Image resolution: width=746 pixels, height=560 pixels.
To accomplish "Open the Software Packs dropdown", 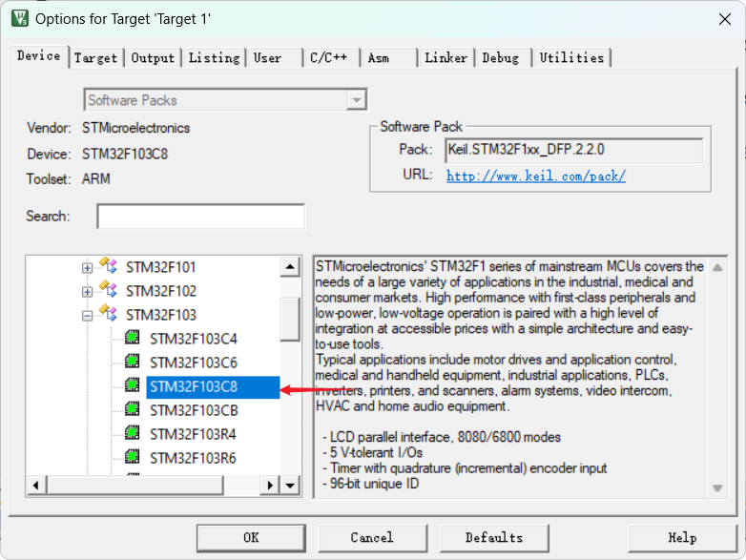I will pyautogui.click(x=356, y=100).
